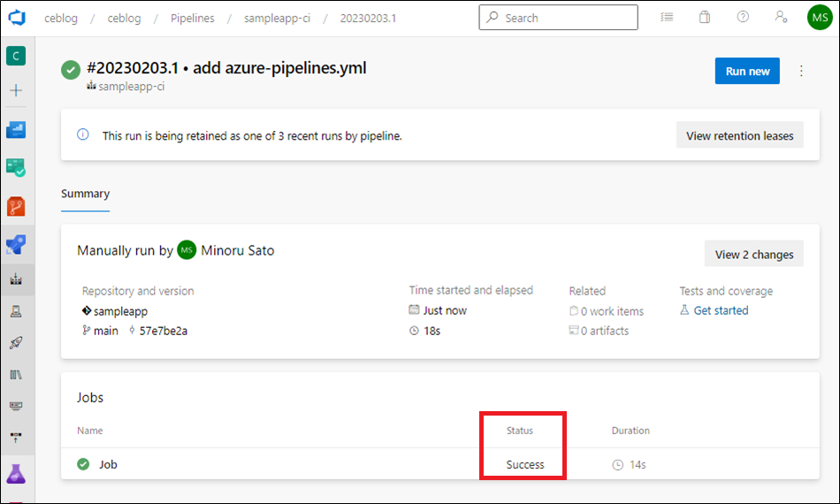
Task: Open help question mark icon
Action: pos(743,17)
